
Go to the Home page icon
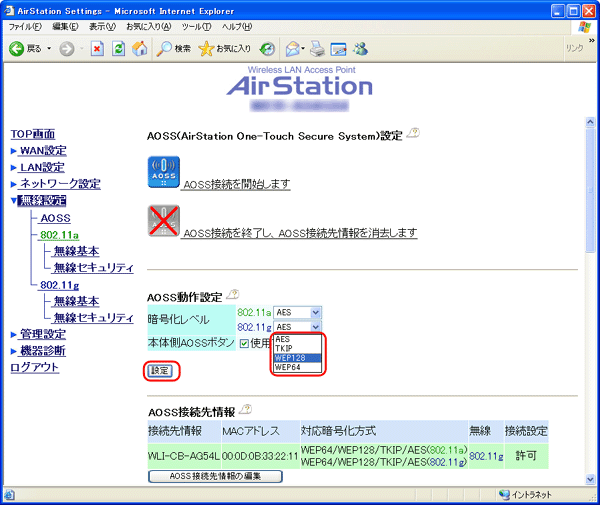pyautogui.click(x=139, y=49)
